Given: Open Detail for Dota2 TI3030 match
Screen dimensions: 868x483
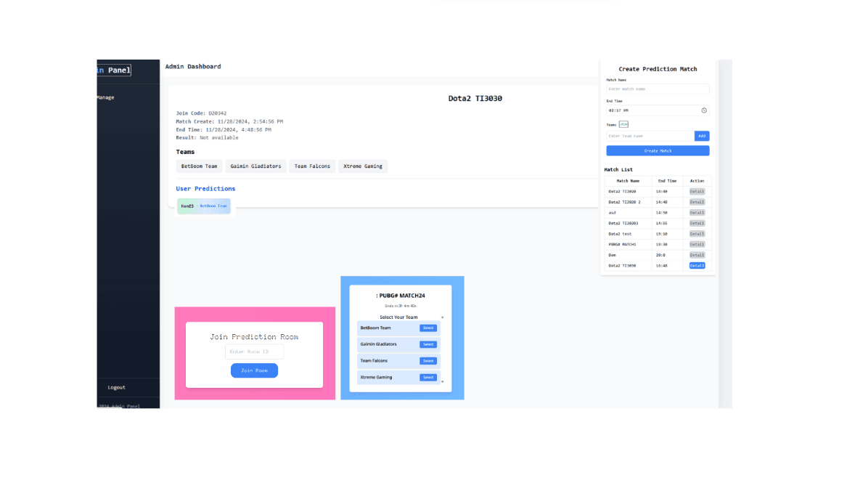Looking at the screenshot, I should 697,266.
